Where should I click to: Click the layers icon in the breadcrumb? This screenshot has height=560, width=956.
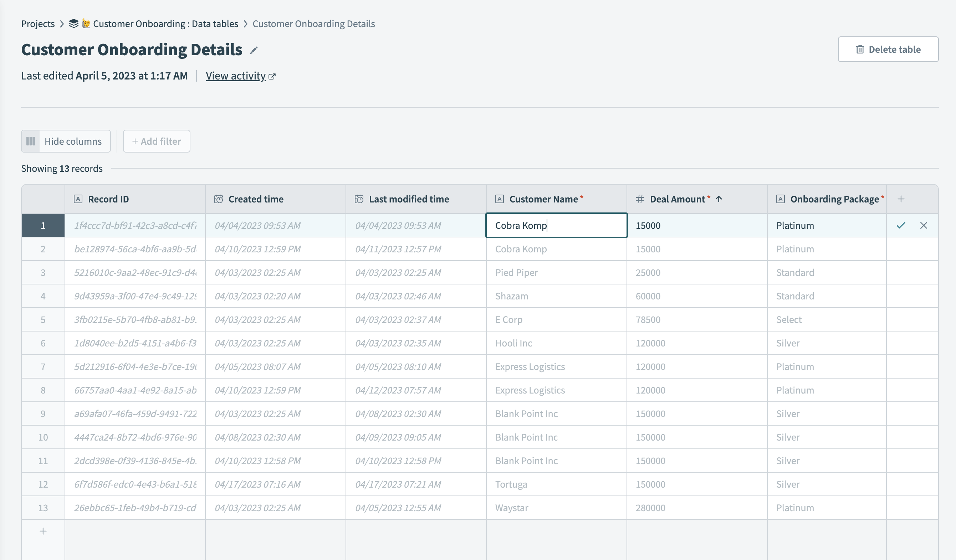coord(73,23)
